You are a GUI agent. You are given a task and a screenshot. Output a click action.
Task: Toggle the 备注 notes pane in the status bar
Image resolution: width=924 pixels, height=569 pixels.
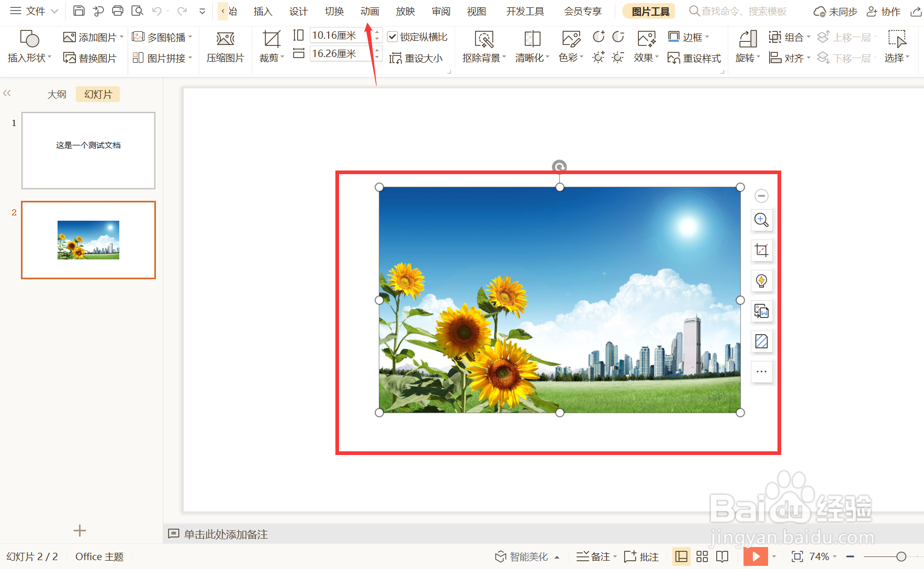(x=593, y=556)
